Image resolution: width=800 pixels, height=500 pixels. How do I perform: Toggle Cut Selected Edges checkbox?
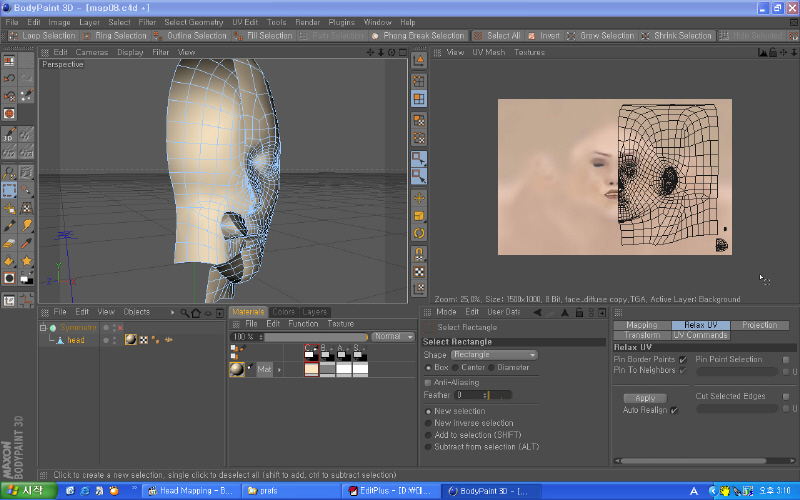pyautogui.click(x=786, y=396)
